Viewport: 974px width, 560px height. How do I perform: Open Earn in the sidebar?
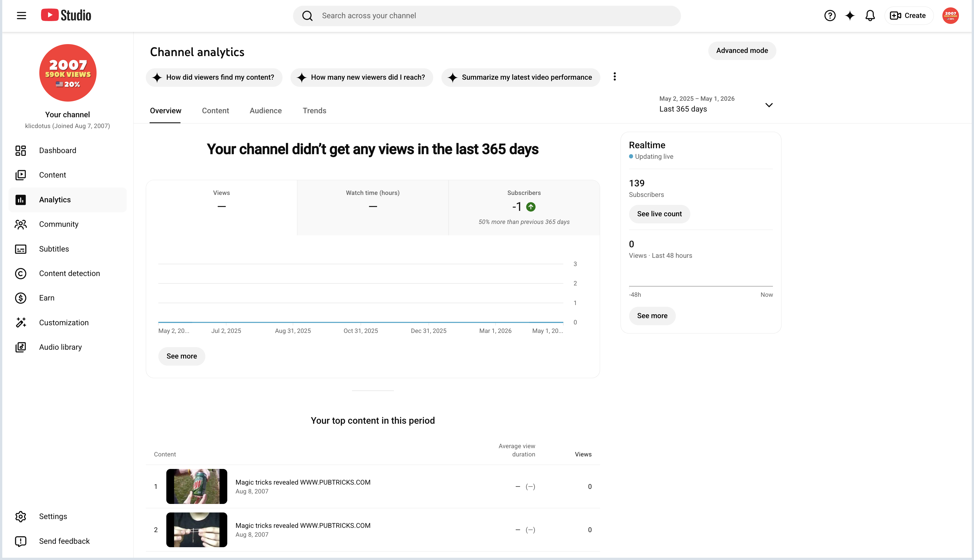[68, 298]
